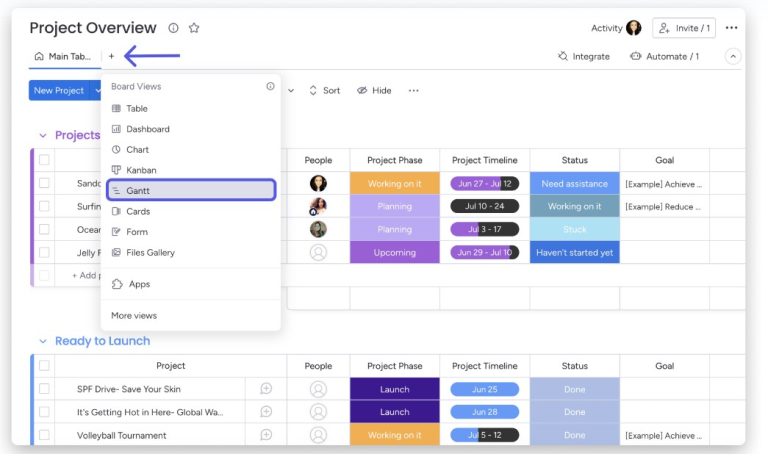Click the Apps puzzle icon in the menu

[x=117, y=284]
